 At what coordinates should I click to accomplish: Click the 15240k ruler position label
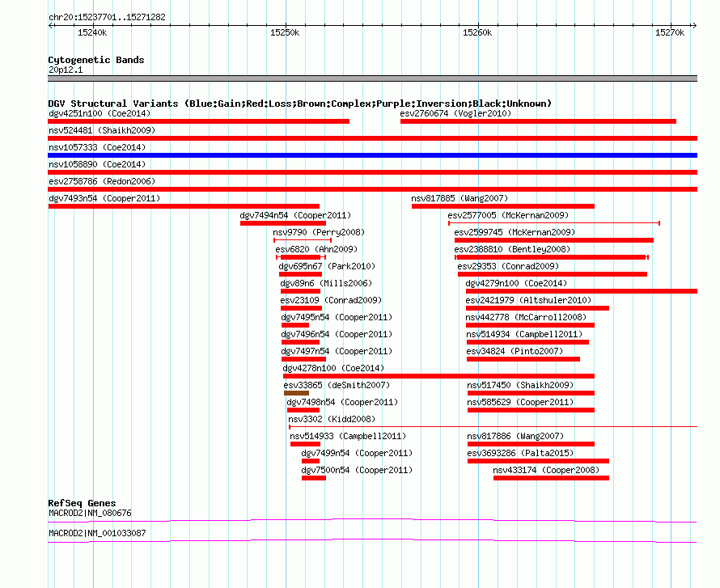pos(92,32)
